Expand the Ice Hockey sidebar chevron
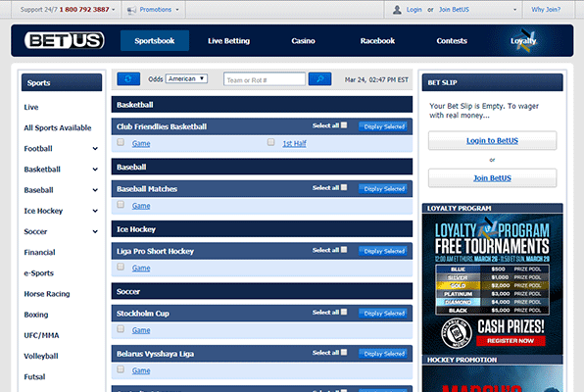Viewport: 584px width, 392px height. point(95,211)
